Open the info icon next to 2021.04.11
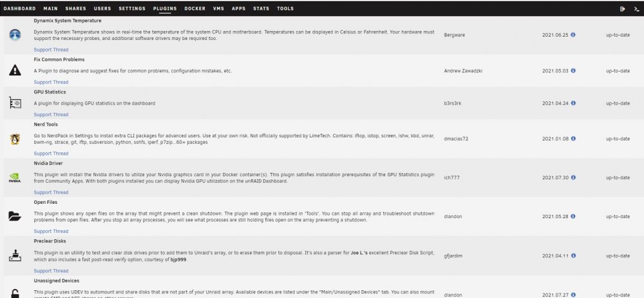The image size is (644, 298). click(x=573, y=255)
